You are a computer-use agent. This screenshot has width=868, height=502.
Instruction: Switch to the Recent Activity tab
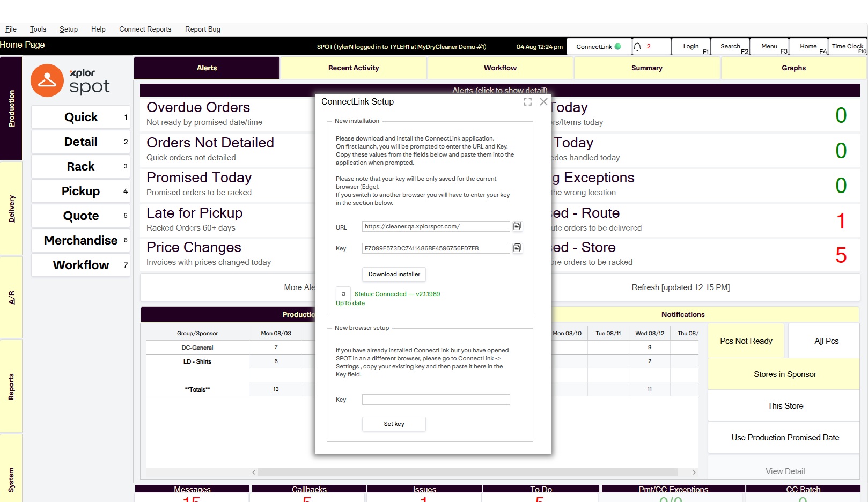pos(354,68)
